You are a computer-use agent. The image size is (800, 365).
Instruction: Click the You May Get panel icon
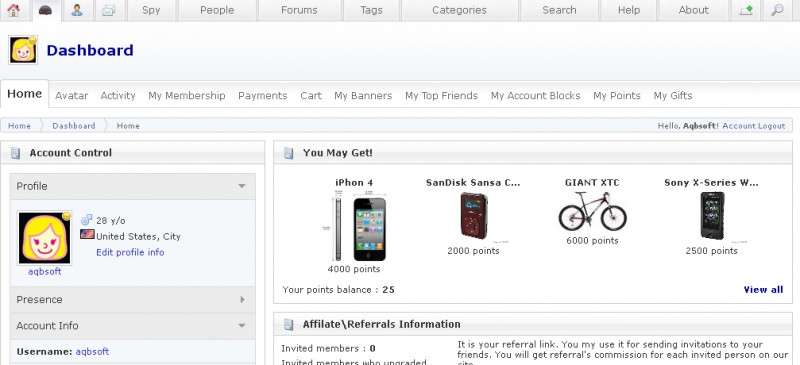click(289, 153)
